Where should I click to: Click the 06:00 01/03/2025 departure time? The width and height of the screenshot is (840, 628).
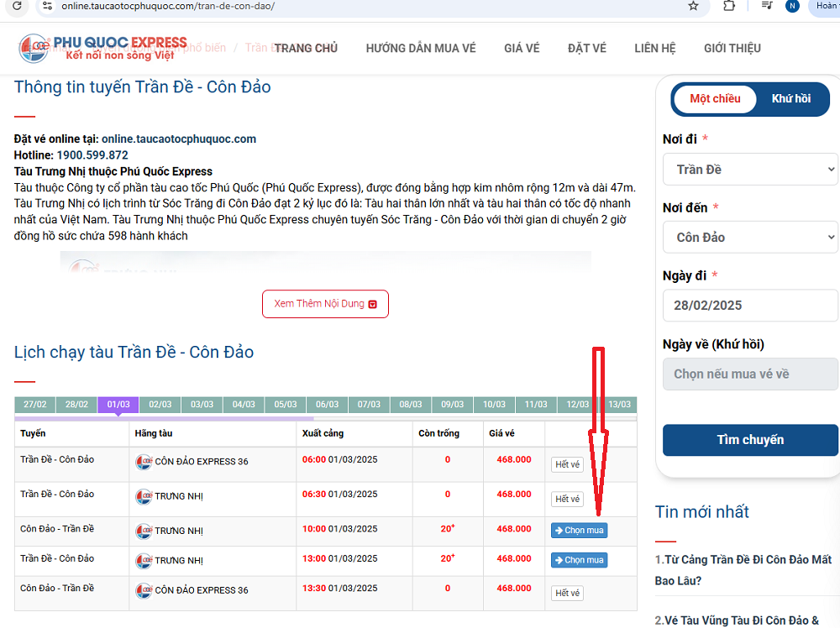click(339, 459)
